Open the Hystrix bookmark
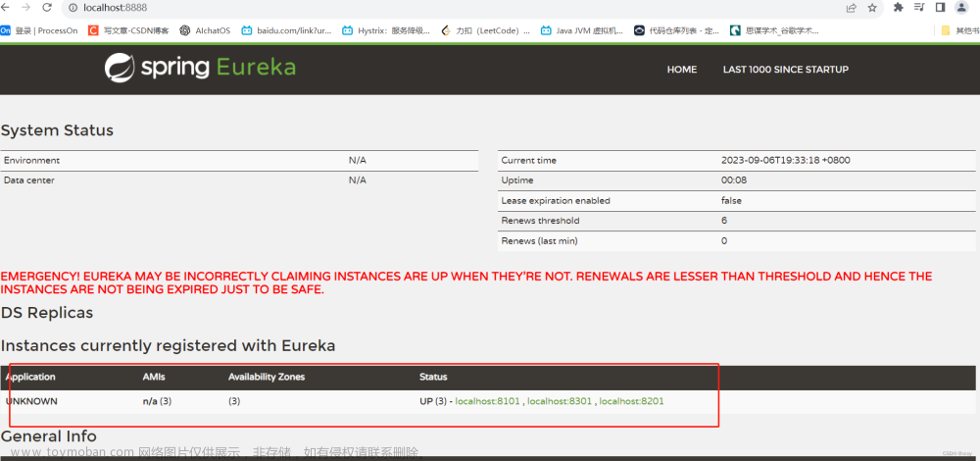980x461 pixels. tap(386, 30)
